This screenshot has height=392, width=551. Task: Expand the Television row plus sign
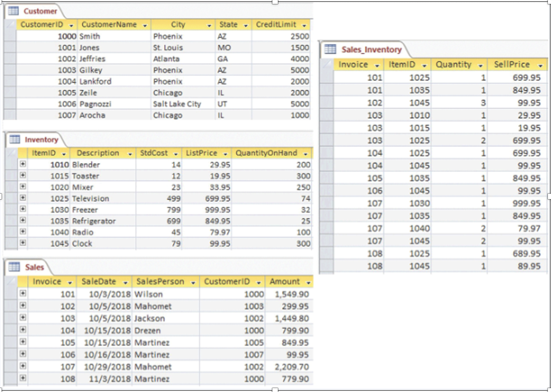pos(23,198)
